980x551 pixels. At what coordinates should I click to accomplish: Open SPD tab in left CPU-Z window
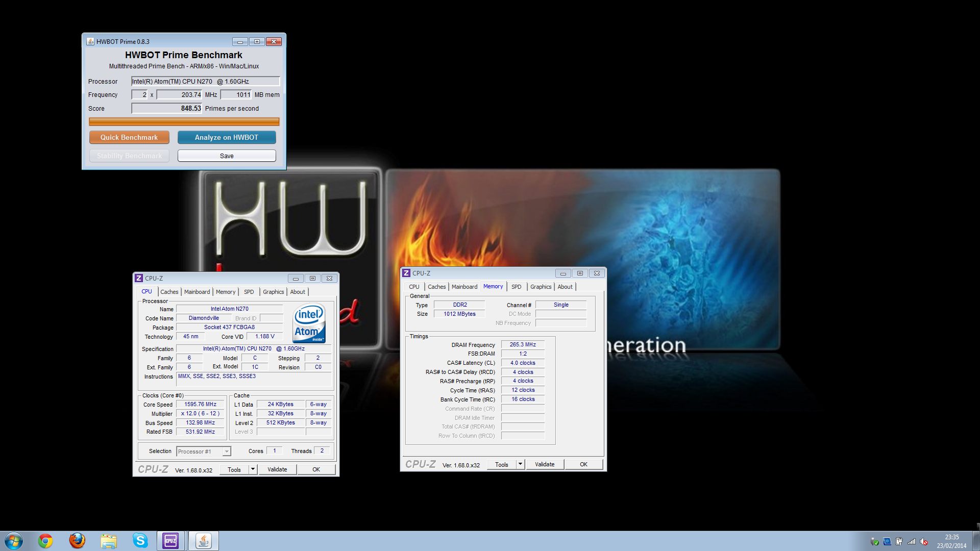coord(249,292)
